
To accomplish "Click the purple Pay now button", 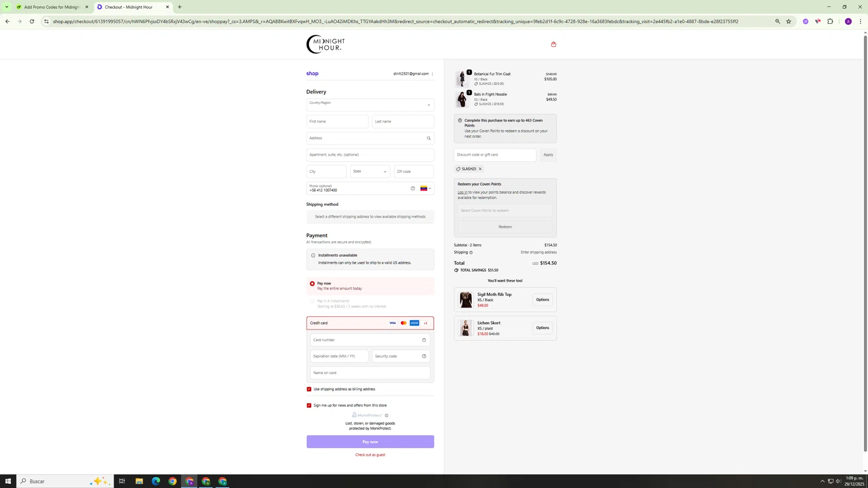I will (x=370, y=442).
